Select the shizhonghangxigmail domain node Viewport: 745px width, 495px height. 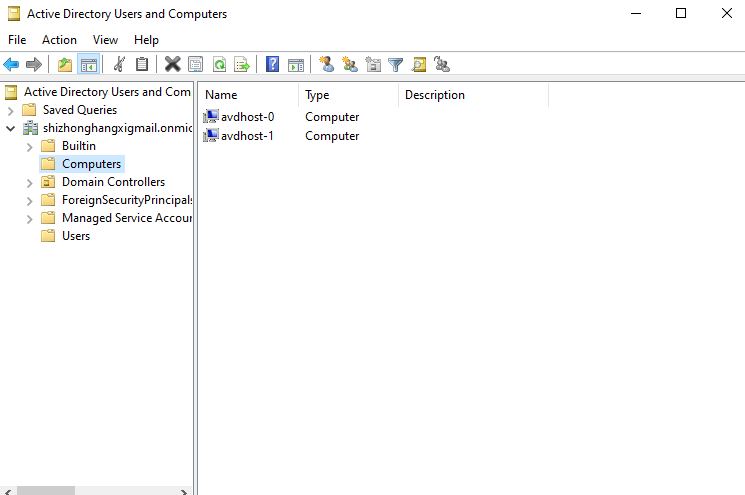(117, 128)
